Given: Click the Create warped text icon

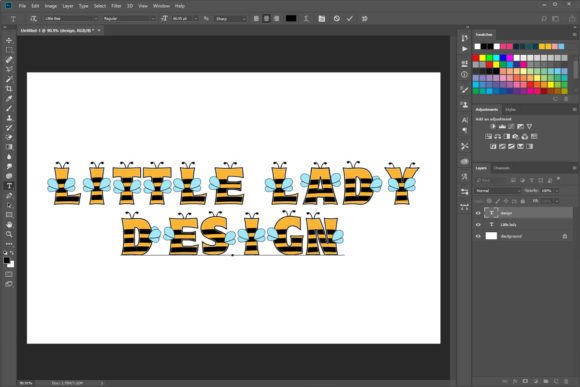Looking at the screenshot, I should point(306,18).
